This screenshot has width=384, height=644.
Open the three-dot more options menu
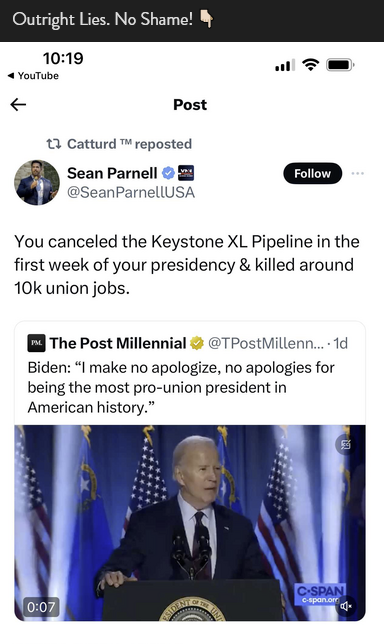pos(358,173)
